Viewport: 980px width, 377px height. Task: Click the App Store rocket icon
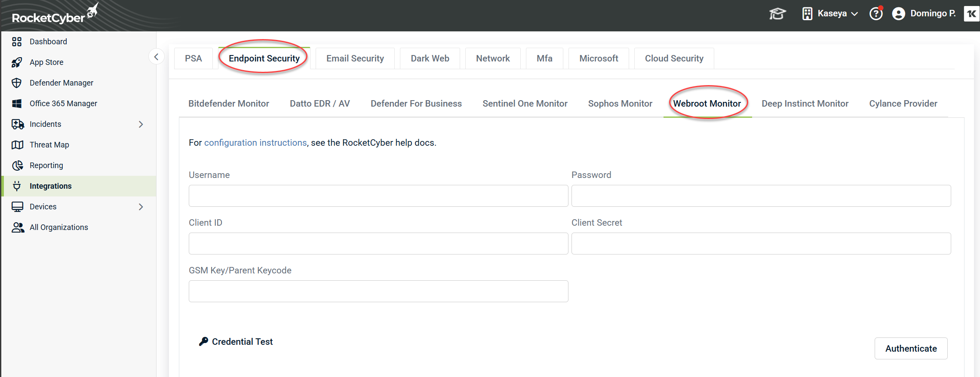click(17, 62)
